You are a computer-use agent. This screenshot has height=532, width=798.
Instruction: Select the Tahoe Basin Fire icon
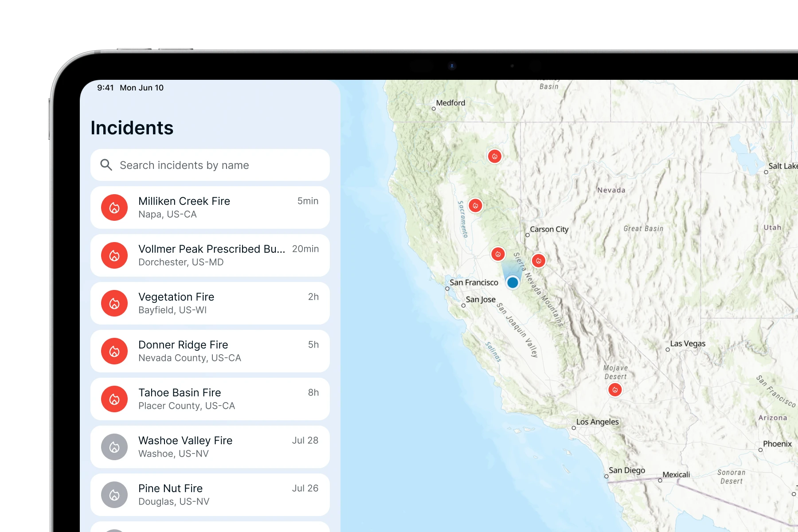(x=114, y=399)
